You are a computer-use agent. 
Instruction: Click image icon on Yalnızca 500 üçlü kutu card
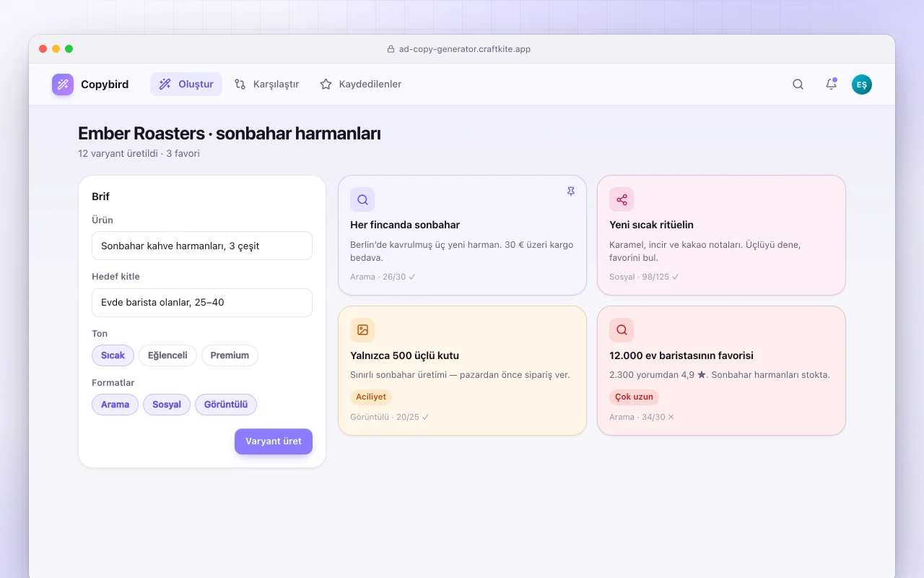[x=362, y=330]
